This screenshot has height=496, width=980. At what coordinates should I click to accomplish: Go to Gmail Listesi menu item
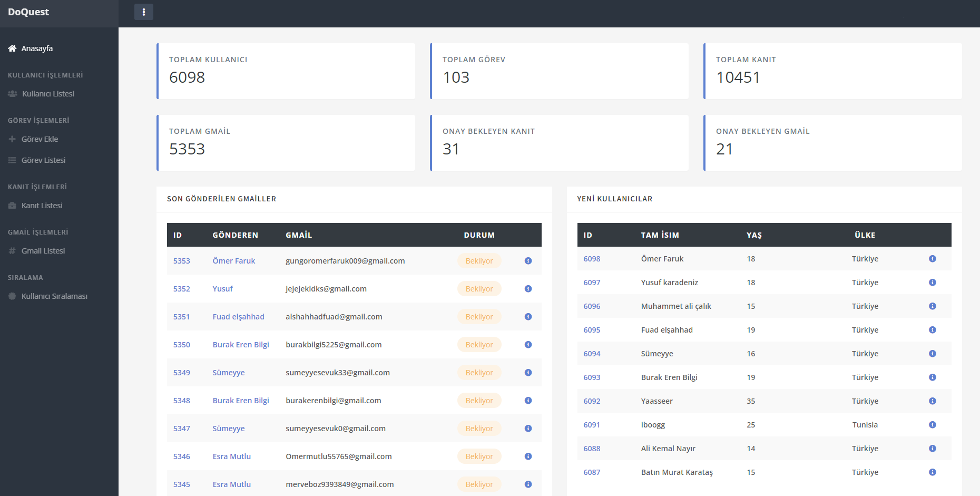(x=43, y=251)
